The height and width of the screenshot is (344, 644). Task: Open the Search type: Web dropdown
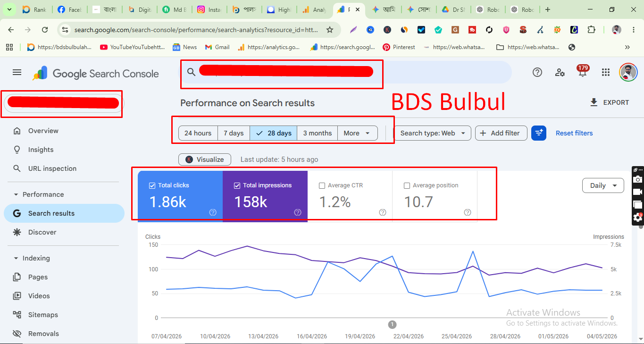click(433, 133)
